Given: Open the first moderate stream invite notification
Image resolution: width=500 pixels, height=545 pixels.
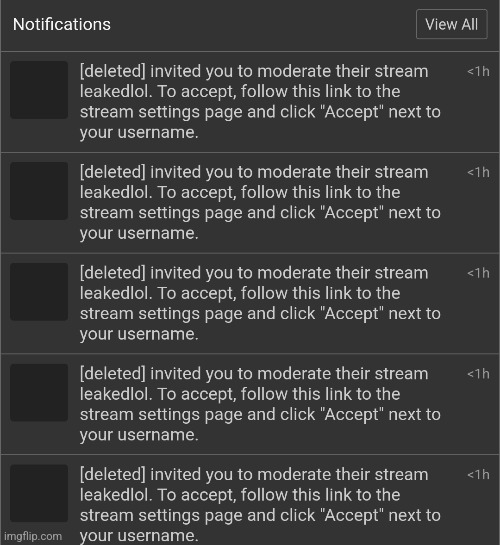Looking at the screenshot, I should tap(250, 102).
